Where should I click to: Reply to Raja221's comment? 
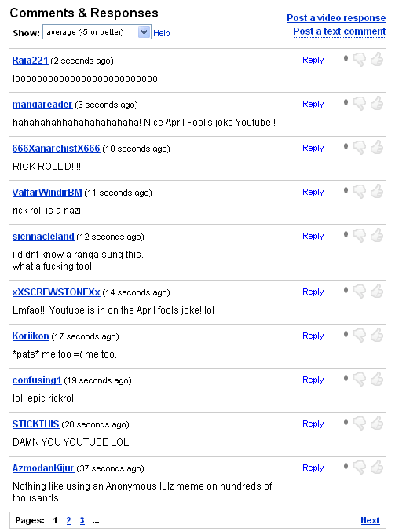(313, 60)
